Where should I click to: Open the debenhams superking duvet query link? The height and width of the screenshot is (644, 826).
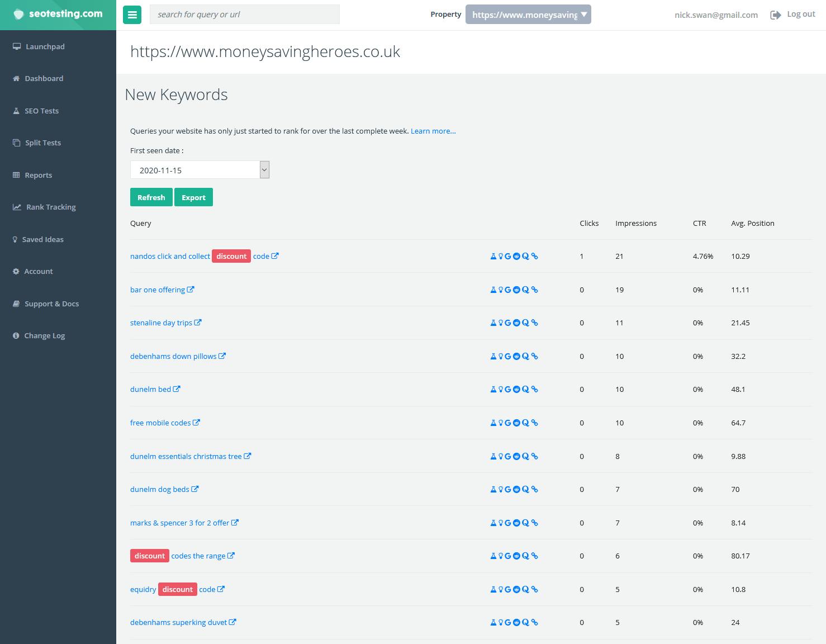click(x=183, y=622)
